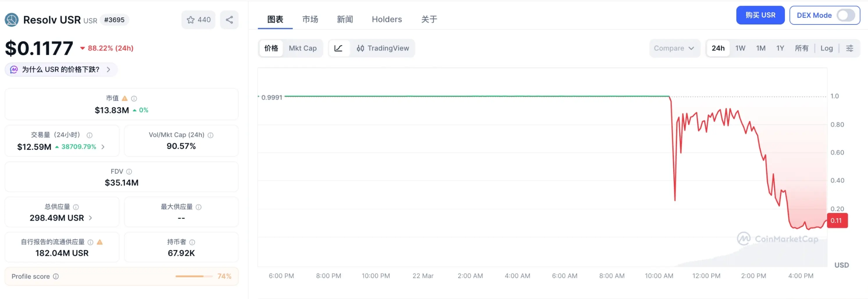Click the $35.14M FDV value
The height and width of the screenshot is (299, 868).
point(122,183)
